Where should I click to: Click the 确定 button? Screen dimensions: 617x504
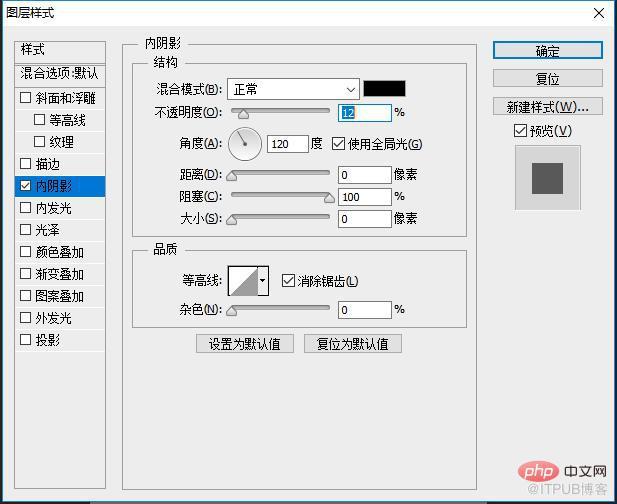point(548,50)
